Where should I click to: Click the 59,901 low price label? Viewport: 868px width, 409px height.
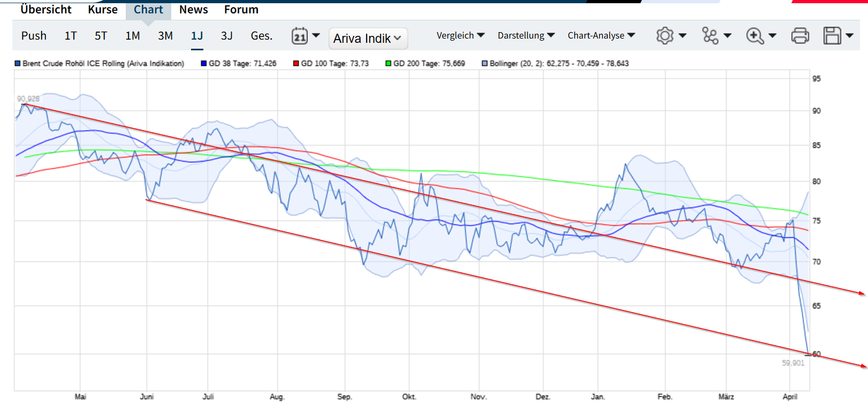793,363
